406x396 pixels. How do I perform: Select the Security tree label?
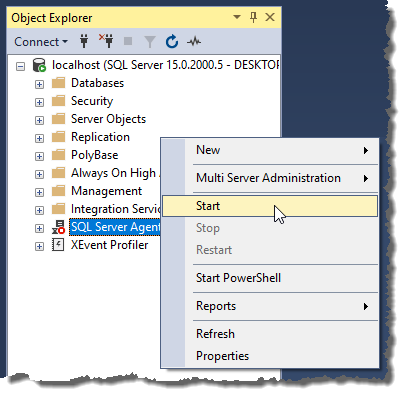click(92, 101)
